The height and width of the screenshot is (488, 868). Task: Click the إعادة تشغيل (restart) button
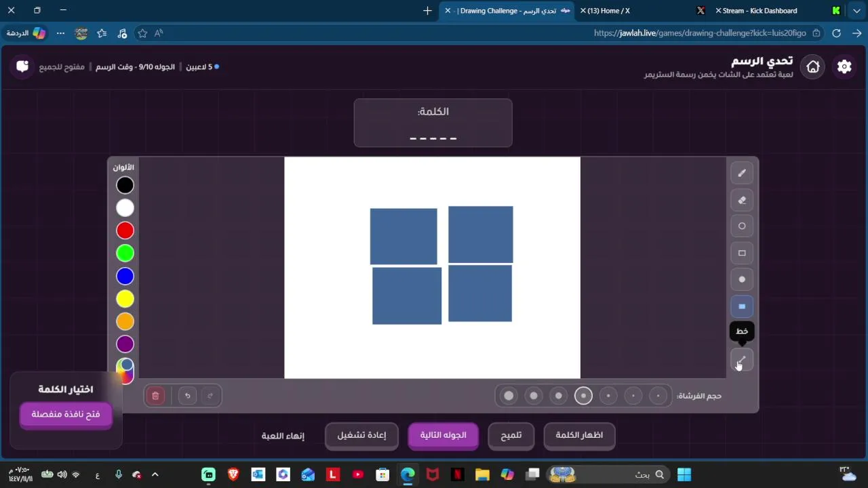point(361,435)
